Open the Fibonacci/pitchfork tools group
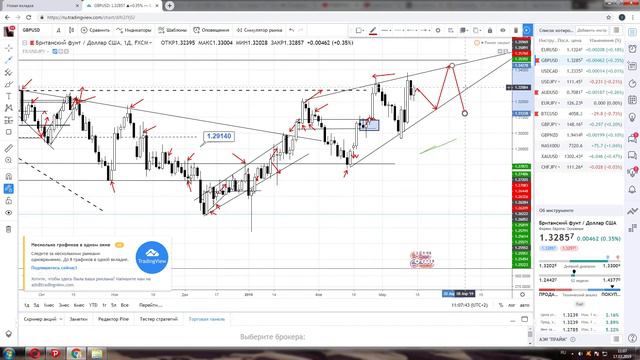 (9, 72)
